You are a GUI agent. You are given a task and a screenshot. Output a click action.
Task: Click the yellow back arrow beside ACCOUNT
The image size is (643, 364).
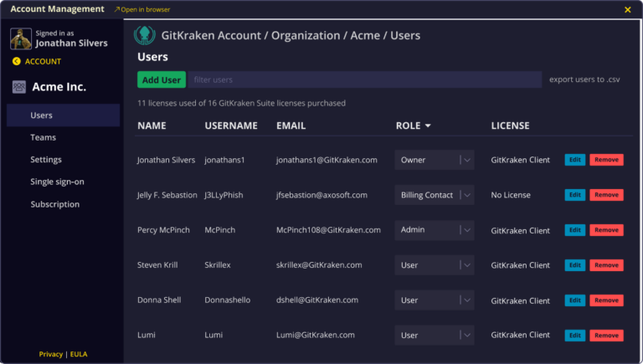17,61
